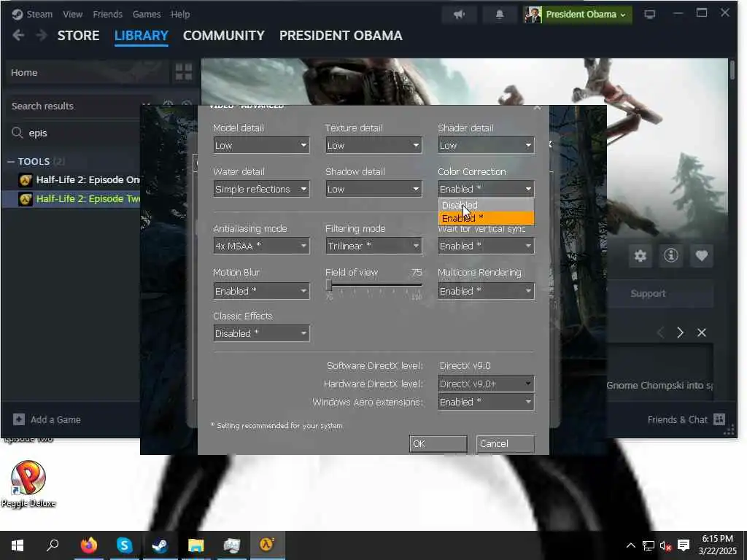
Task: Open the game info icon
Action: [671, 256]
